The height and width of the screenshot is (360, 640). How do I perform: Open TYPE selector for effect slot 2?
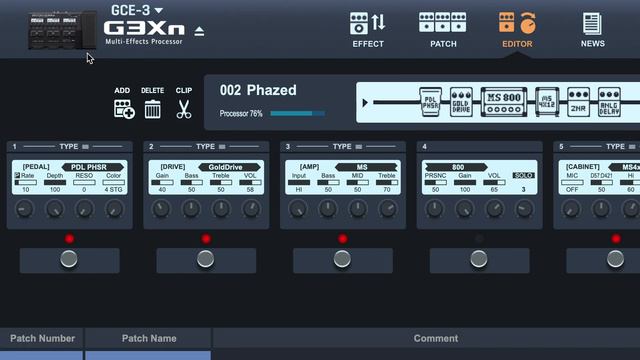click(211, 147)
